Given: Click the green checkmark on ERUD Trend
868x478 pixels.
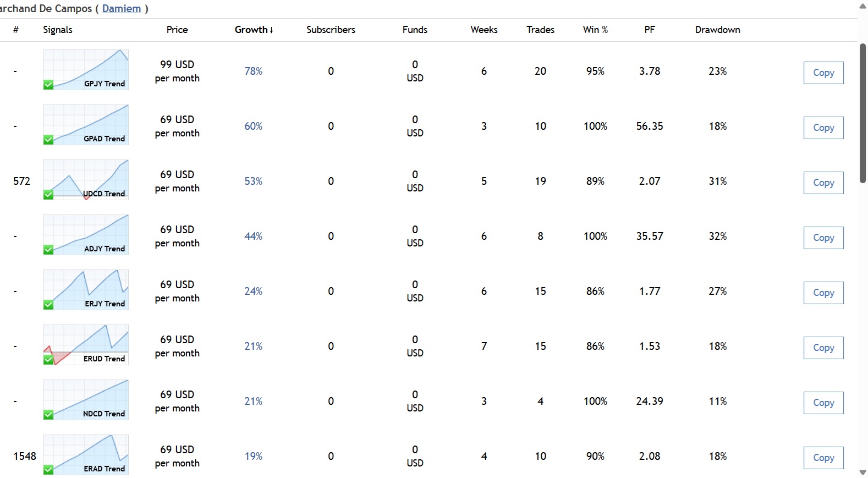Looking at the screenshot, I should click(48, 360).
